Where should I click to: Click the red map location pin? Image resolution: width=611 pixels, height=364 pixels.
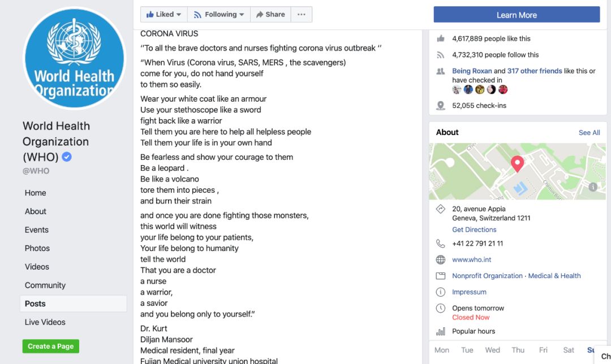(517, 164)
